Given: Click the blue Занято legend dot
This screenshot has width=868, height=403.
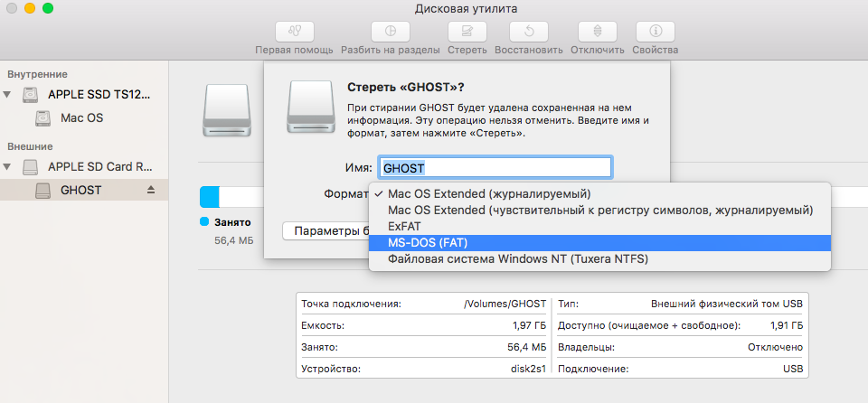Looking at the screenshot, I should (203, 222).
